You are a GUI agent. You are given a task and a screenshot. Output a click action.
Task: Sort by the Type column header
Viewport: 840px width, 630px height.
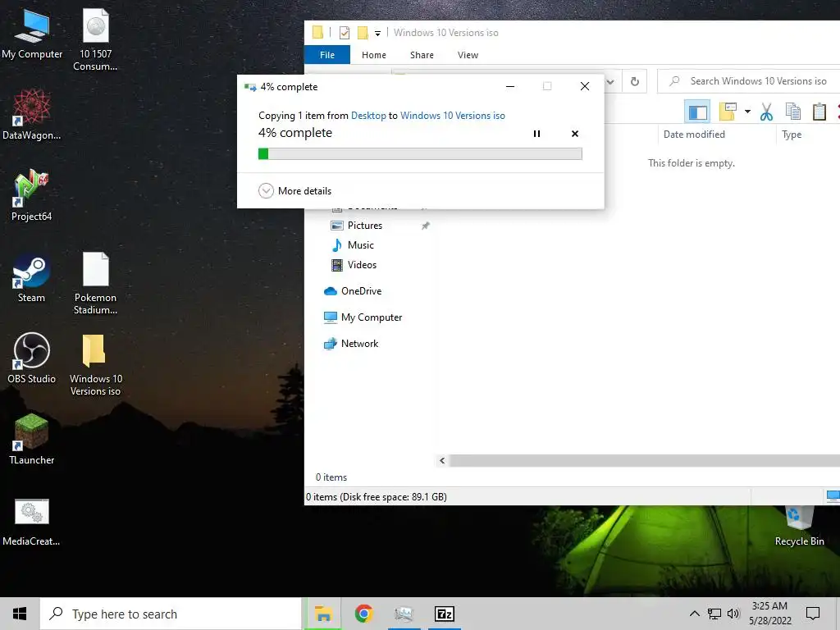[x=792, y=135]
